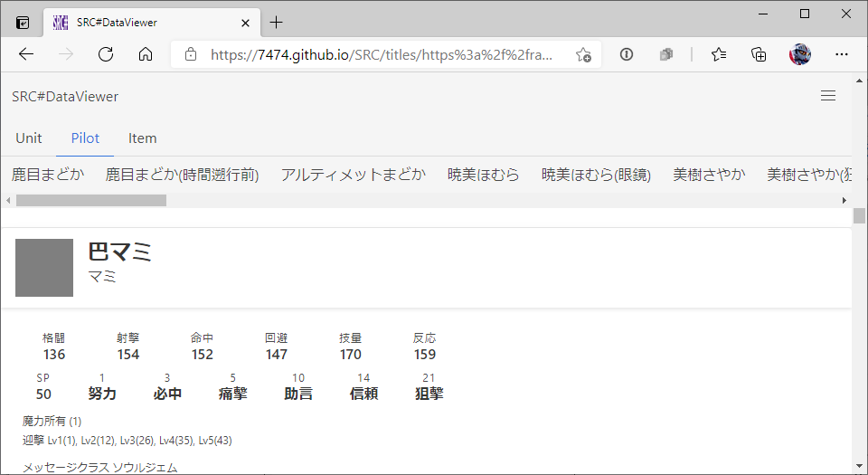Minimize the browser window
The height and width of the screenshot is (475, 868).
(763, 14)
